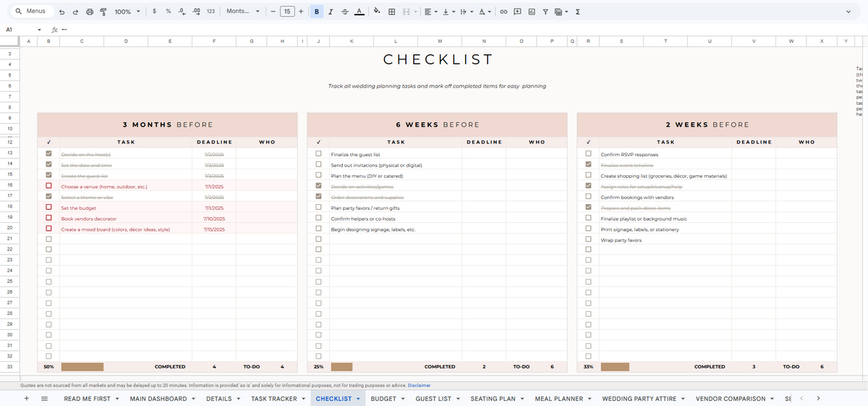Check 'Set the budget' checkbox

pyautogui.click(x=48, y=208)
